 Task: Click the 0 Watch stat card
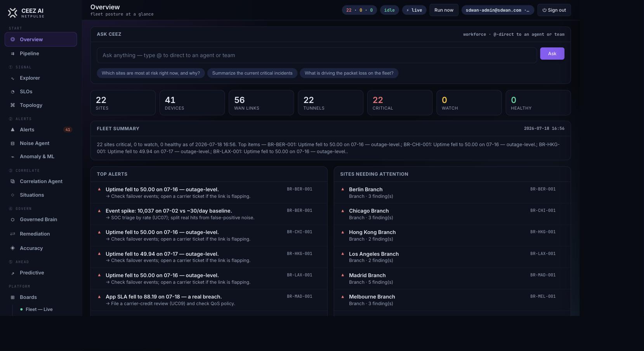(469, 103)
